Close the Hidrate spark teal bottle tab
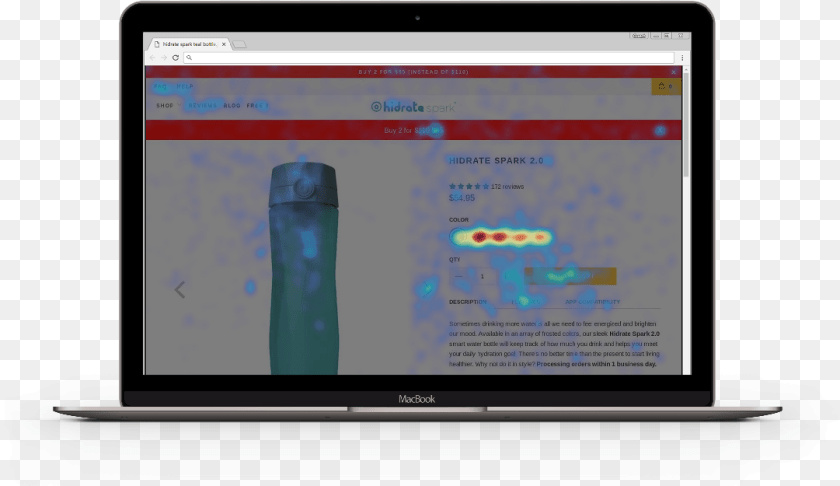Viewport: 840px width, 486px height. coord(223,44)
